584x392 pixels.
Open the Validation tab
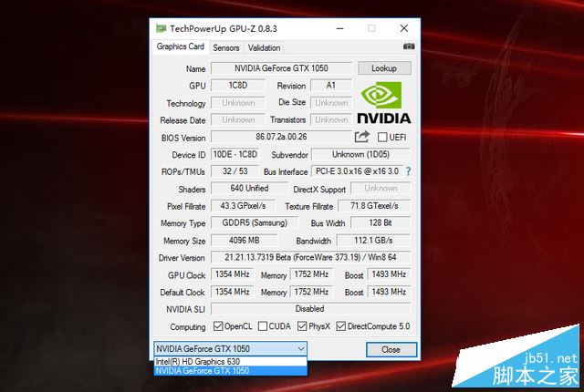pos(264,48)
